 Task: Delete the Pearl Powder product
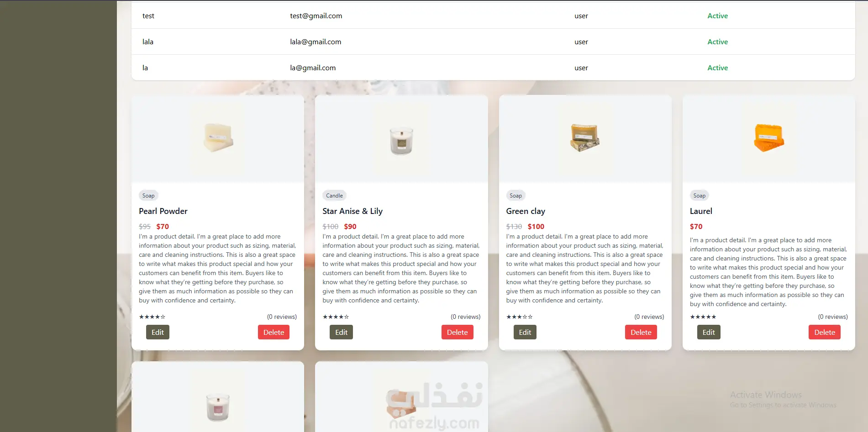pos(274,332)
